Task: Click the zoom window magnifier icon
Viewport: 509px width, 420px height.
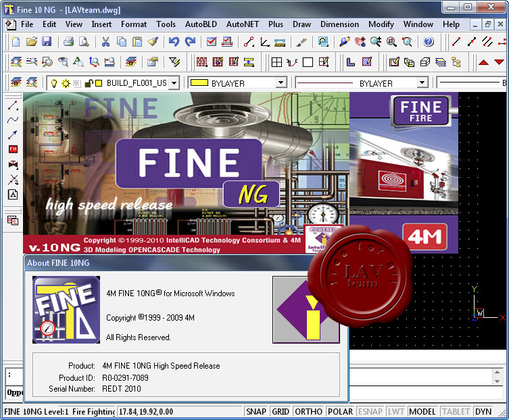Action: coord(391,41)
